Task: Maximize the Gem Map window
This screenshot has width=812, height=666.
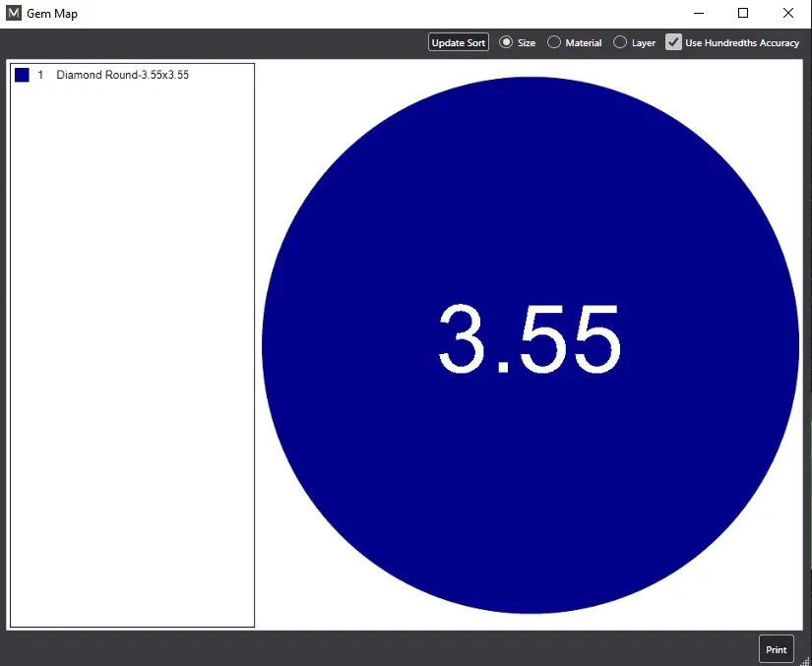Action: (743, 13)
